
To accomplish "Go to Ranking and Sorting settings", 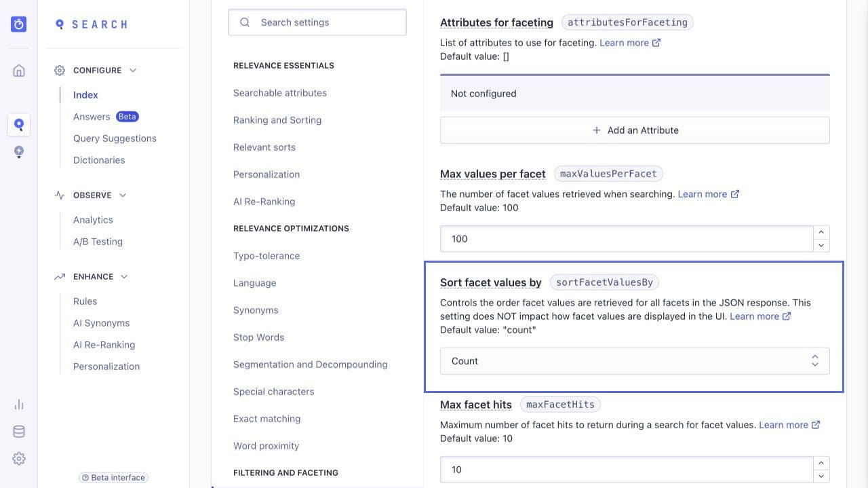I will pos(277,120).
